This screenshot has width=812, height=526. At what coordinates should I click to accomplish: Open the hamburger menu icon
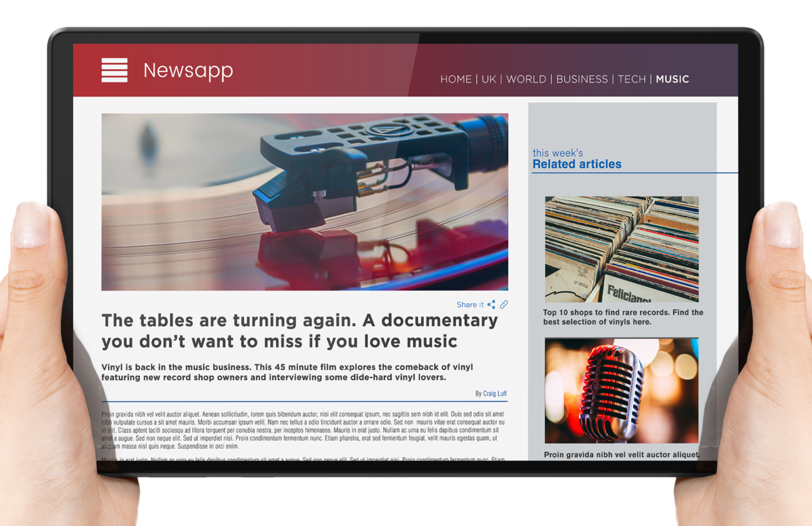[114, 70]
